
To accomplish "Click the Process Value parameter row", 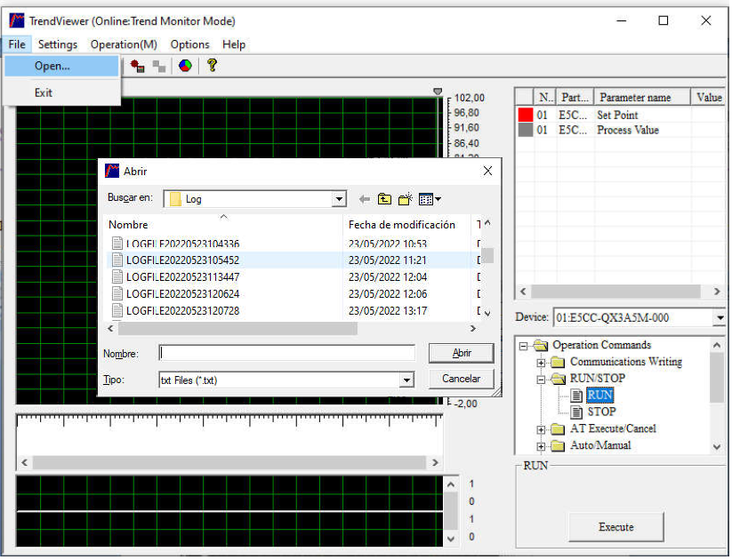I will coord(621,130).
